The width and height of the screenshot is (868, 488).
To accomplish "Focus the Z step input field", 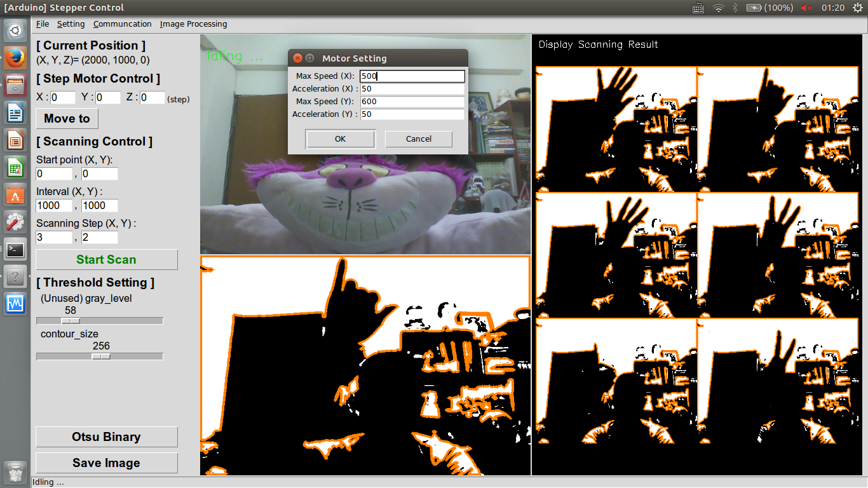I will pyautogui.click(x=153, y=97).
